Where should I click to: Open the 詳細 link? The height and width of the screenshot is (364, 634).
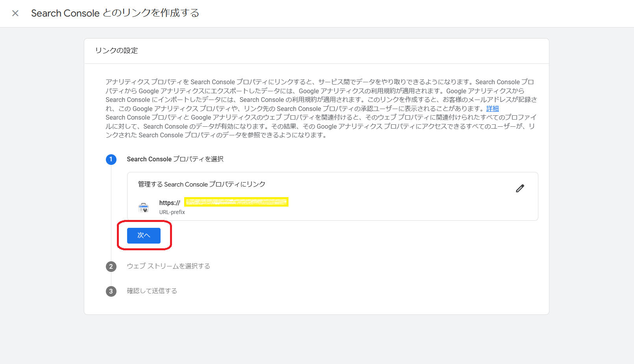coord(492,109)
